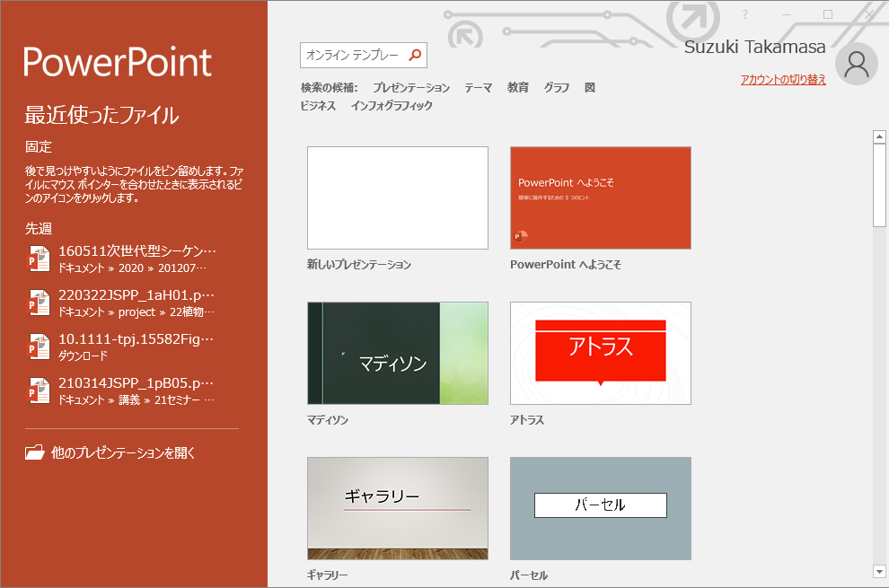
Task: Select the アトラス theme thumbnail
Action: (x=601, y=353)
